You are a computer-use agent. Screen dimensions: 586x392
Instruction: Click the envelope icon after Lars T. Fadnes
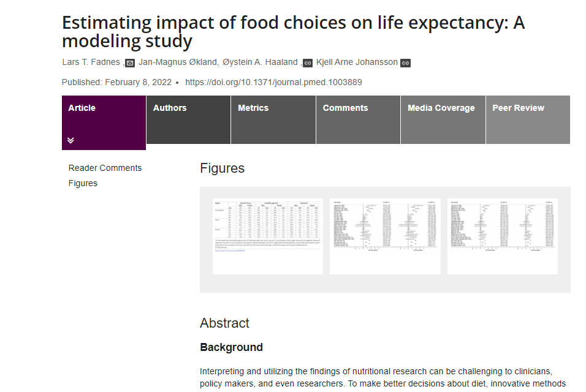click(x=130, y=63)
